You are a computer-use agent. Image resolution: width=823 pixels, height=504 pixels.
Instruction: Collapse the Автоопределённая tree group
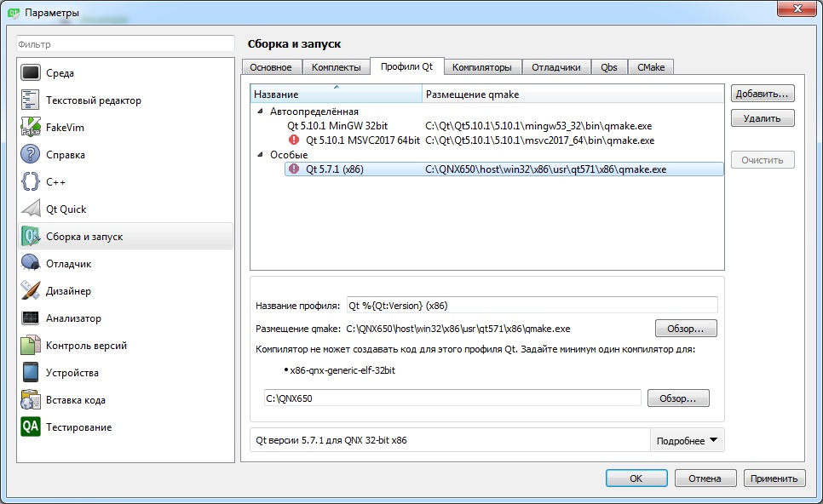coord(261,112)
